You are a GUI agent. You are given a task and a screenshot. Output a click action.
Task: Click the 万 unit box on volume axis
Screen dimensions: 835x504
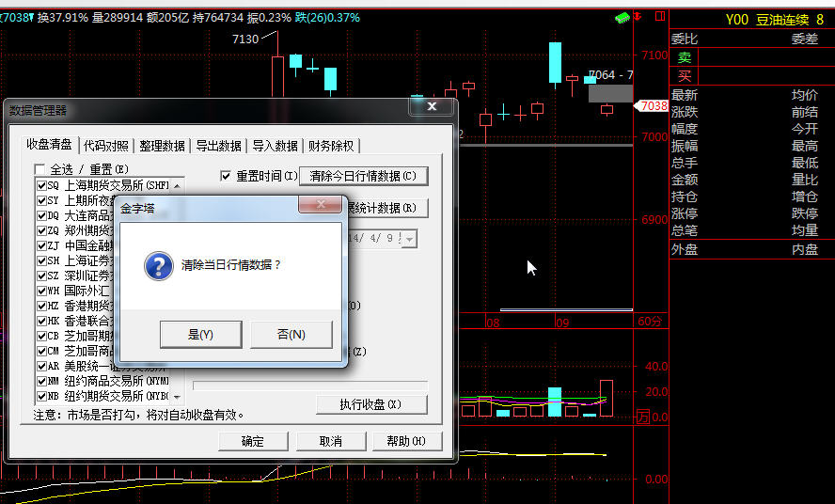[x=643, y=417]
